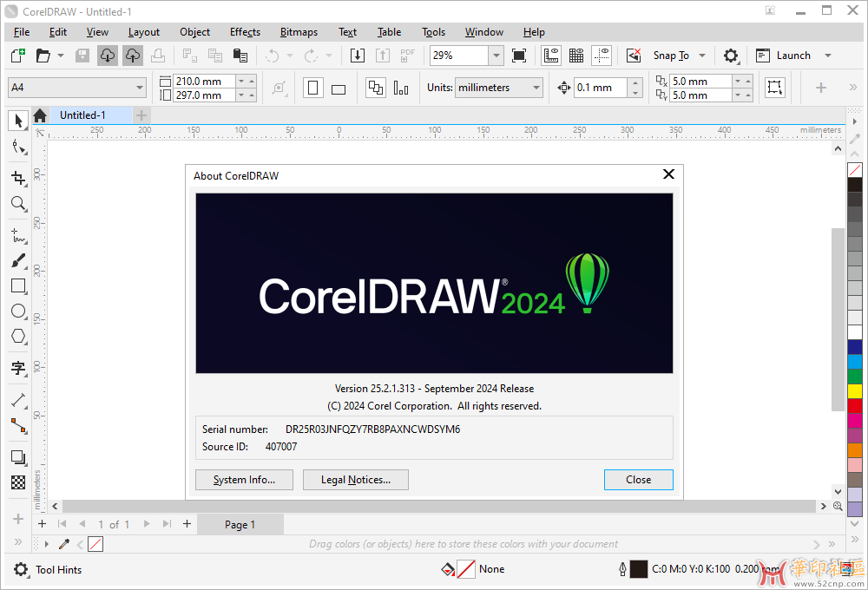Image resolution: width=868 pixels, height=590 pixels.
Task: Toggle Show rulers button
Action: tap(551, 56)
